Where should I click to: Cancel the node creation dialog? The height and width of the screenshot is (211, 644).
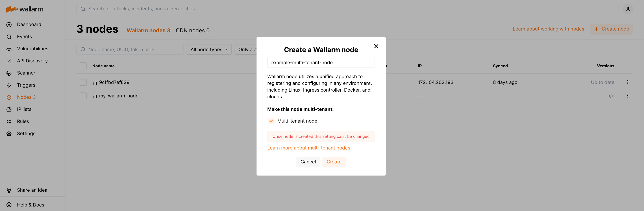pos(308,162)
